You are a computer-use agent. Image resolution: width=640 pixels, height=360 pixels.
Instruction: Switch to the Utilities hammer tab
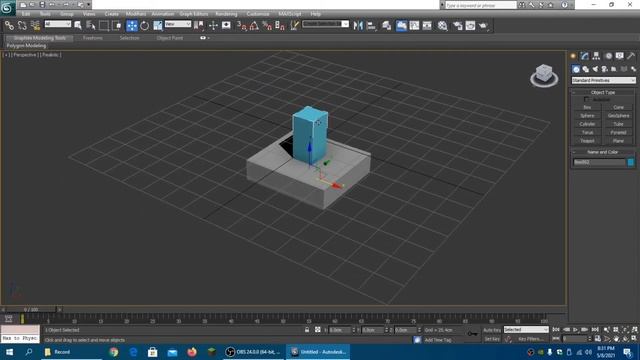coord(631,56)
